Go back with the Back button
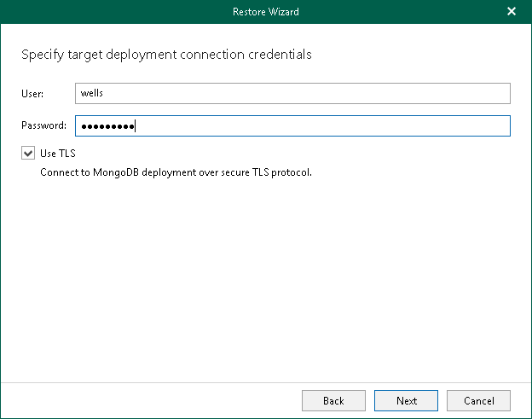 pos(333,401)
